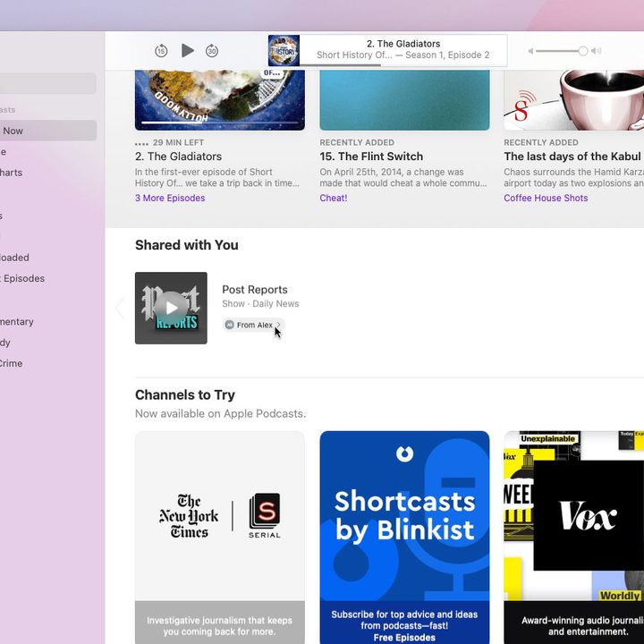
Task: Click the volume slider knob
Action: click(583, 51)
